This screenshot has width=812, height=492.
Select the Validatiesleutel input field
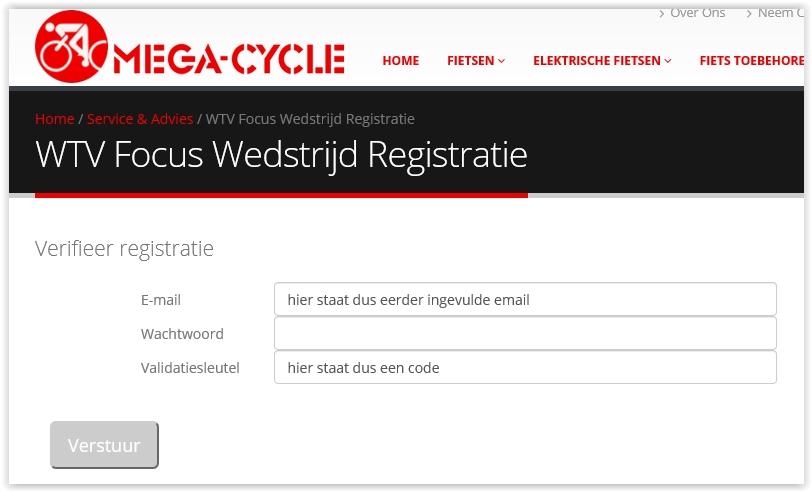pyautogui.click(x=525, y=367)
